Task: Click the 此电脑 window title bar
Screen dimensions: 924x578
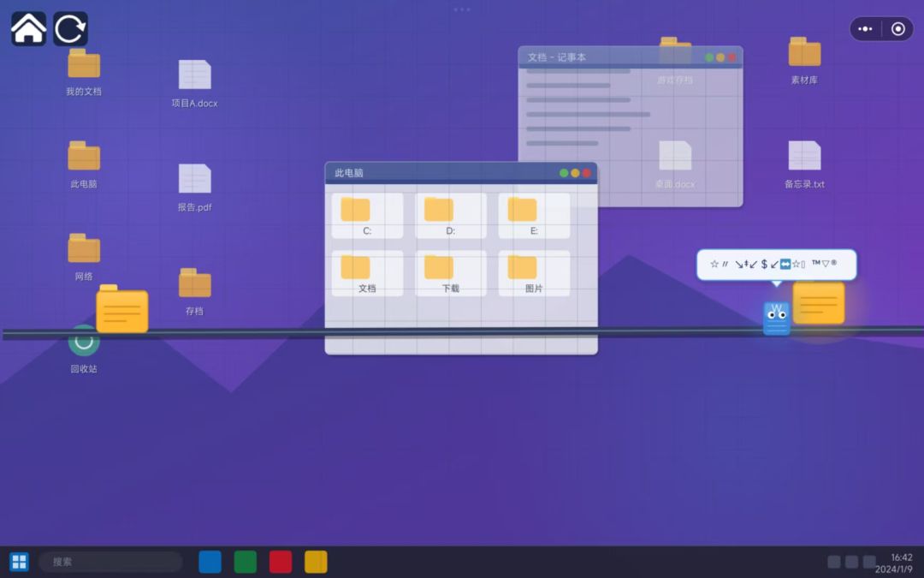Action: (461, 173)
